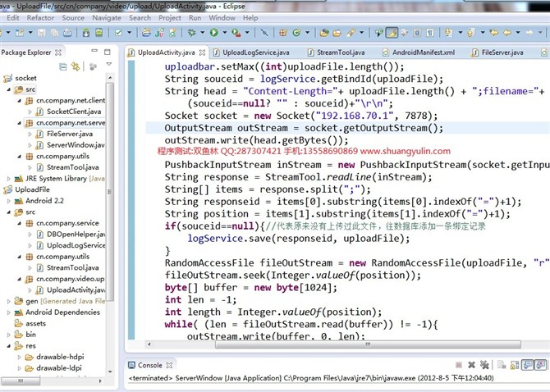Open the Refactor menu
This screenshot has width=550, height=392.
(x=40, y=18)
